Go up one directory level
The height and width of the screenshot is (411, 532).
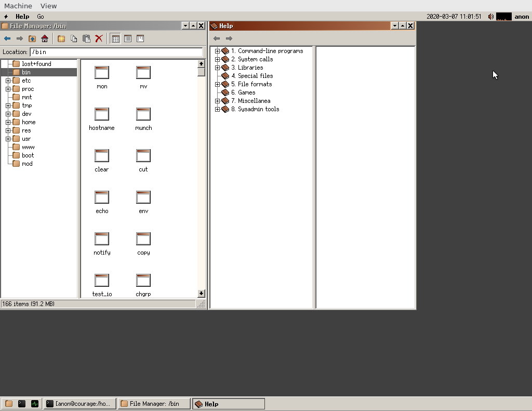click(x=32, y=38)
